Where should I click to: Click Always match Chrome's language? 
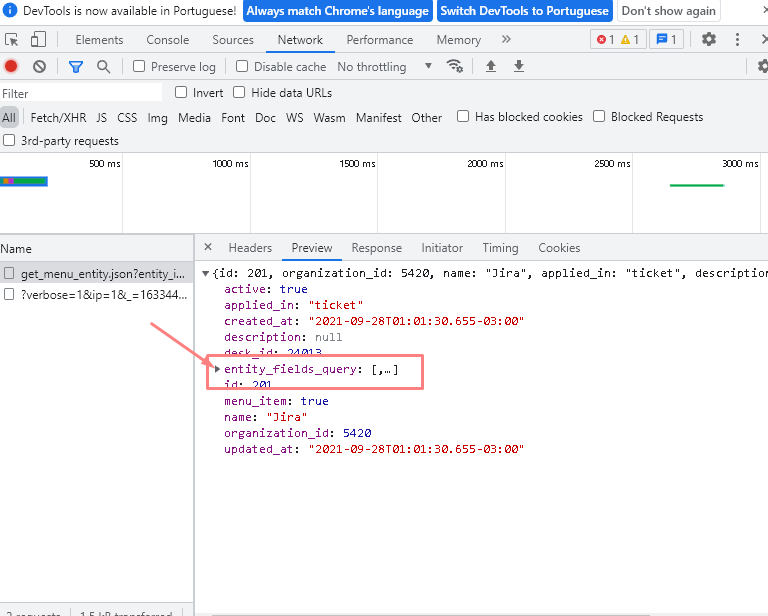(337, 11)
